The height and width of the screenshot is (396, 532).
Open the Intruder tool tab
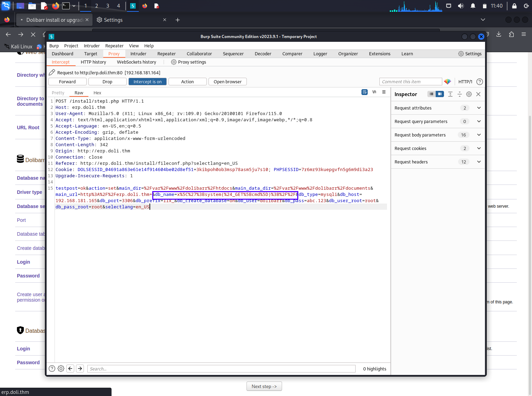pyautogui.click(x=138, y=54)
